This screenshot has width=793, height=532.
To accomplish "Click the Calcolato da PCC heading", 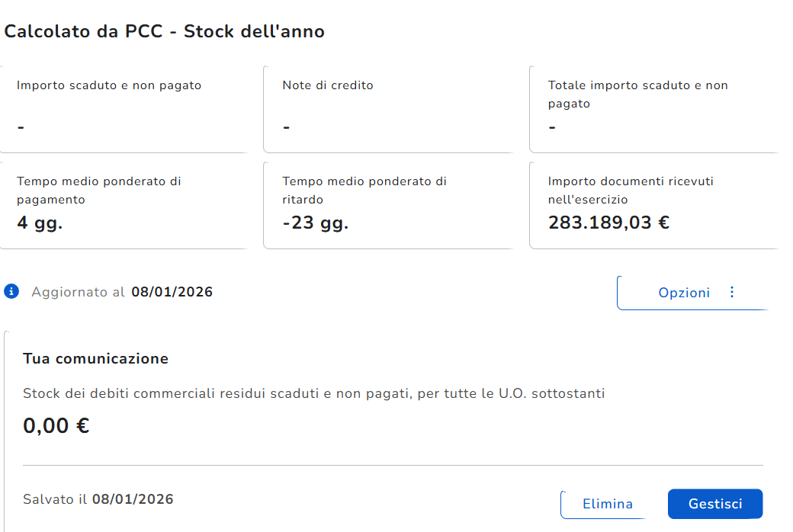I will click(165, 31).
